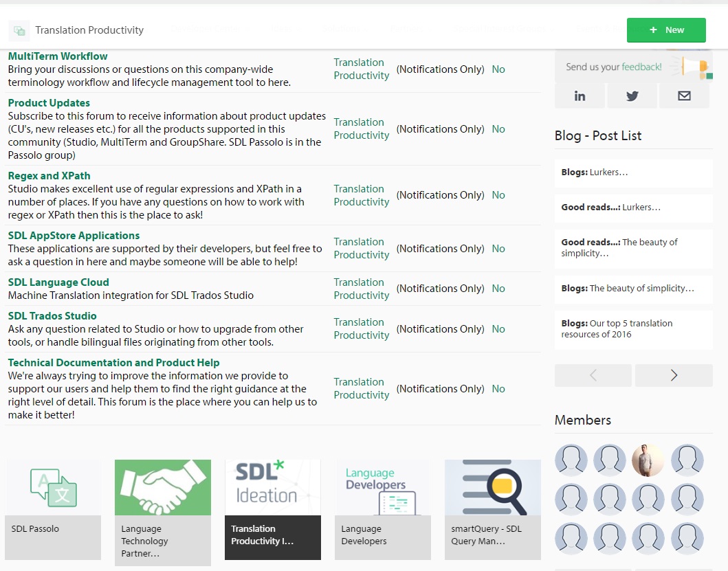Click Translation Productivity link in SDL AppStore row
The width and height of the screenshot is (728, 571).
tap(361, 248)
